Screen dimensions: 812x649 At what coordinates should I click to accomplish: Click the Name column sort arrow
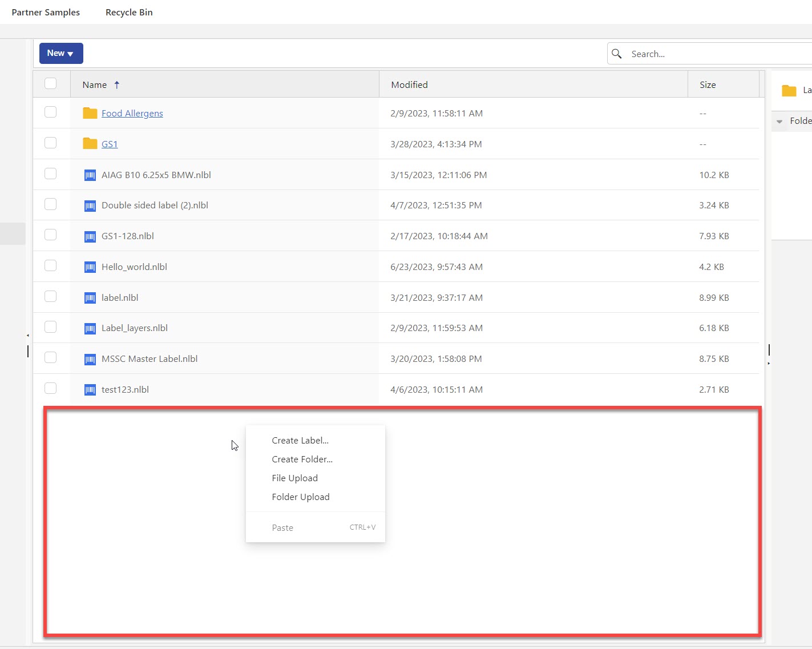(117, 84)
